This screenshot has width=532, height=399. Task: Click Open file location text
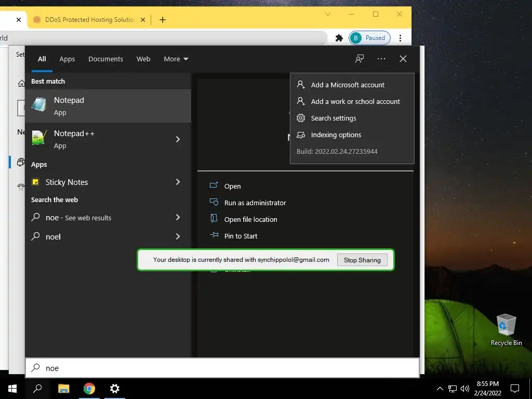[251, 220]
